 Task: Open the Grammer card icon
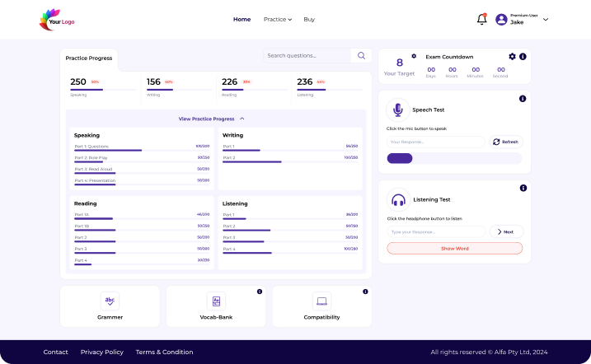110,301
